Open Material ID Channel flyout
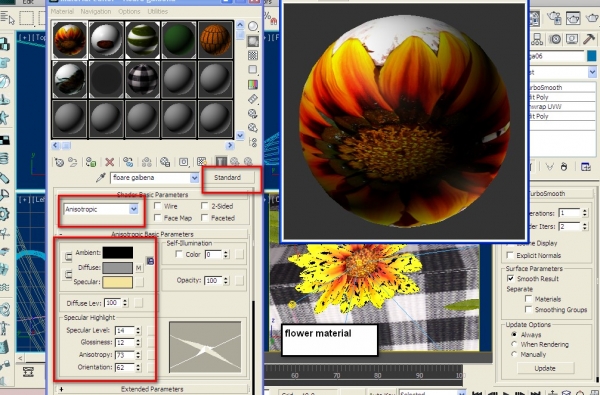Viewport: 600px width, 395px height. pyautogui.click(x=184, y=162)
